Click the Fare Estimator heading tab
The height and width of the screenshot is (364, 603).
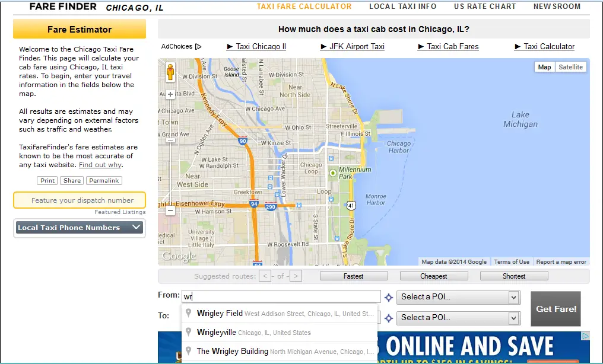point(80,29)
